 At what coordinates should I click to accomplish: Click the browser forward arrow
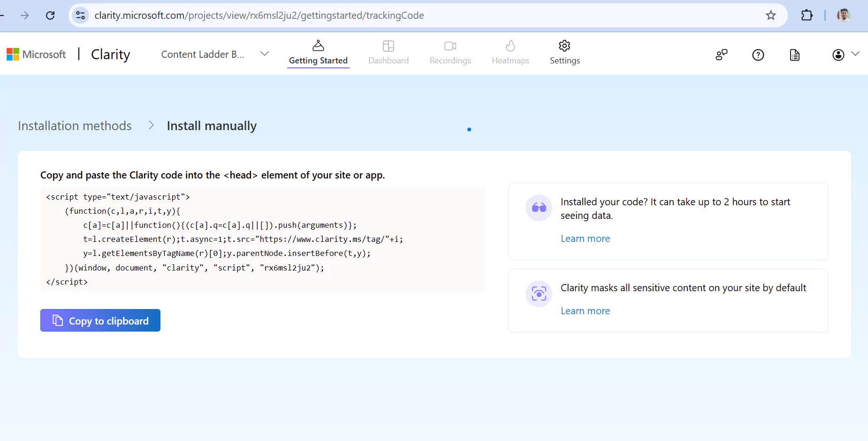pyautogui.click(x=25, y=15)
